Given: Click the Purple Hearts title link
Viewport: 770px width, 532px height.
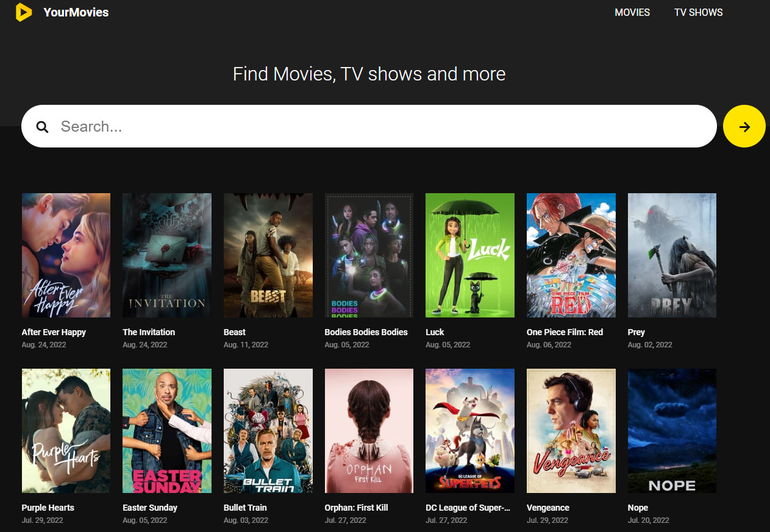Looking at the screenshot, I should [48, 508].
